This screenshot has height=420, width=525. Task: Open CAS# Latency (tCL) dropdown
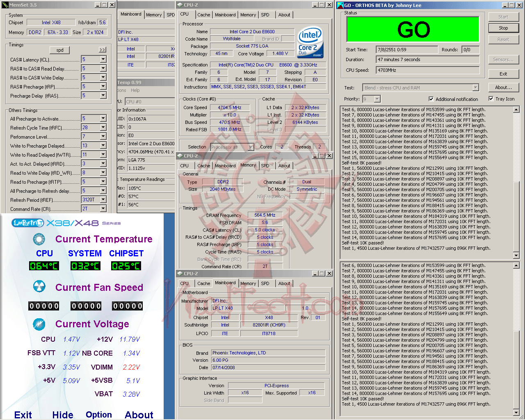pyautogui.click(x=103, y=59)
